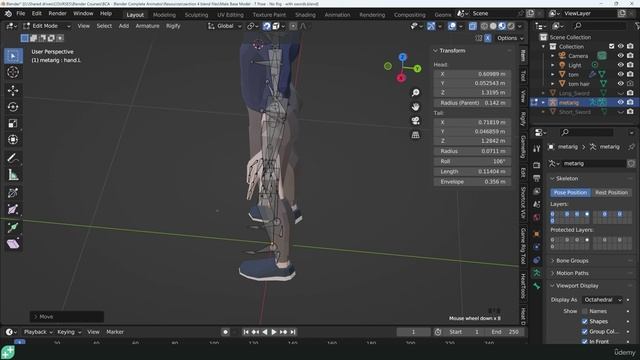640x360 pixels.
Task: Click the timeline End frame field
Action: pyautogui.click(x=504, y=332)
